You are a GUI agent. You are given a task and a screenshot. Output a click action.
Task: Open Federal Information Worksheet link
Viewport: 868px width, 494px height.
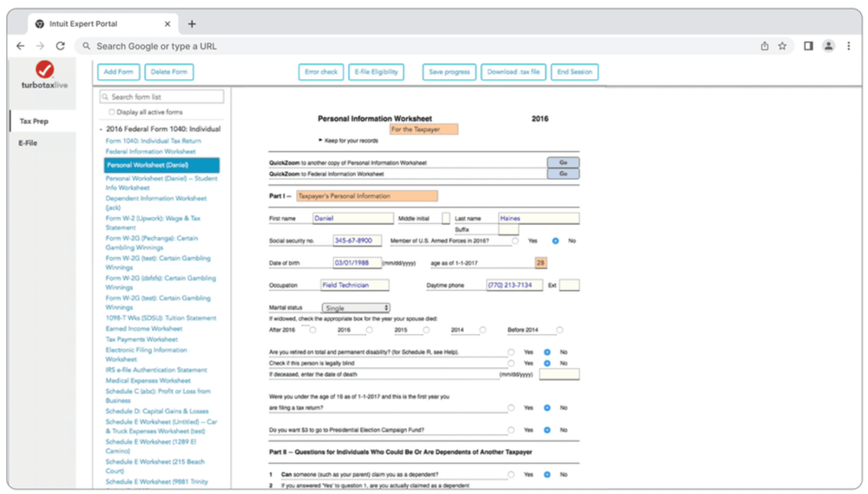tap(150, 151)
